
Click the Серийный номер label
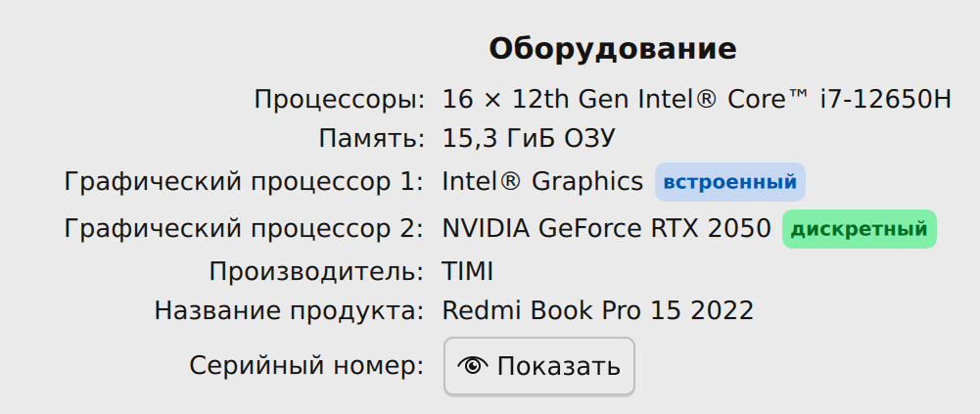(x=306, y=367)
